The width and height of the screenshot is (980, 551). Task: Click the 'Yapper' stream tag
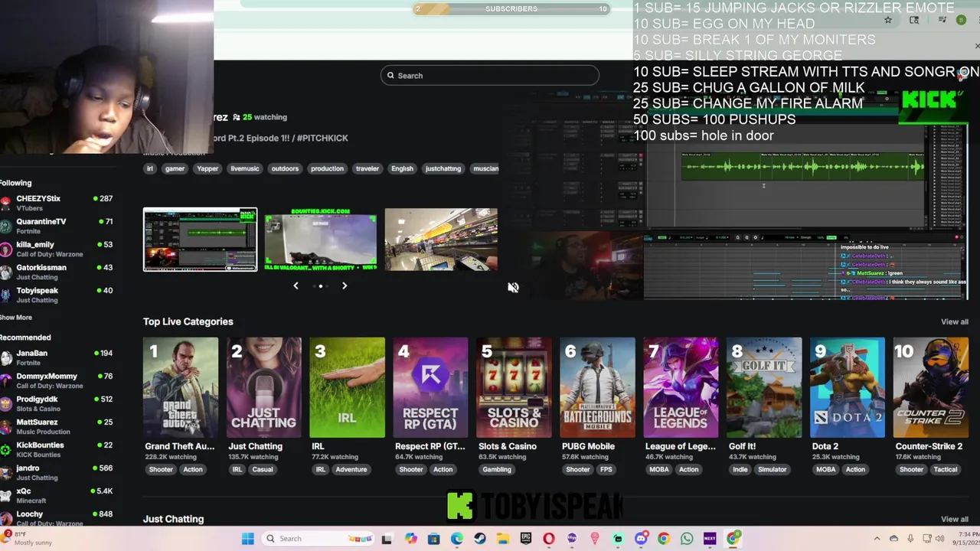(207, 168)
